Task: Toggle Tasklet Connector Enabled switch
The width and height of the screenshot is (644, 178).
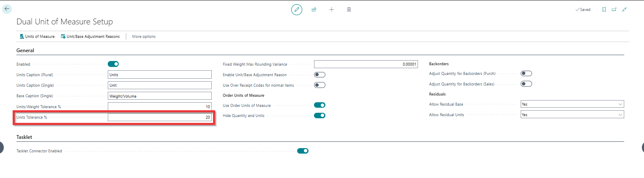Action: coord(303,151)
